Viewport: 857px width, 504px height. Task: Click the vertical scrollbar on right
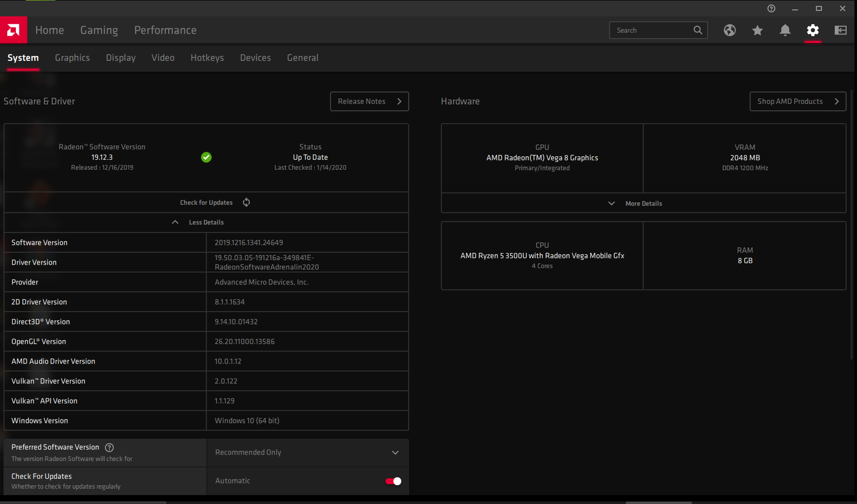[852, 225]
